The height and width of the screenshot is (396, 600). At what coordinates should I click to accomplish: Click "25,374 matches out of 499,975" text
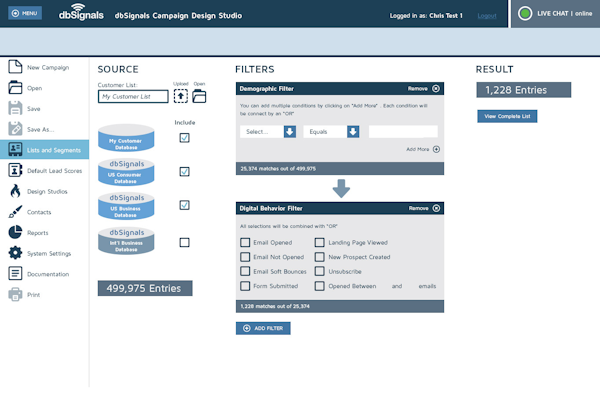point(278,169)
